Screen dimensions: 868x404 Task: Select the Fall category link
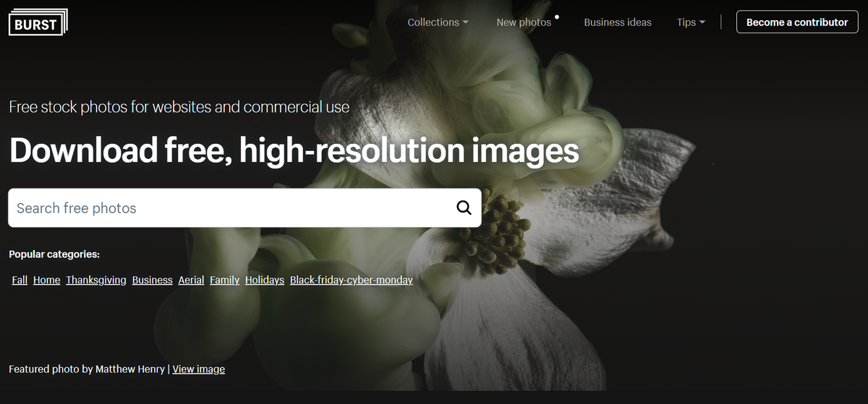20,280
